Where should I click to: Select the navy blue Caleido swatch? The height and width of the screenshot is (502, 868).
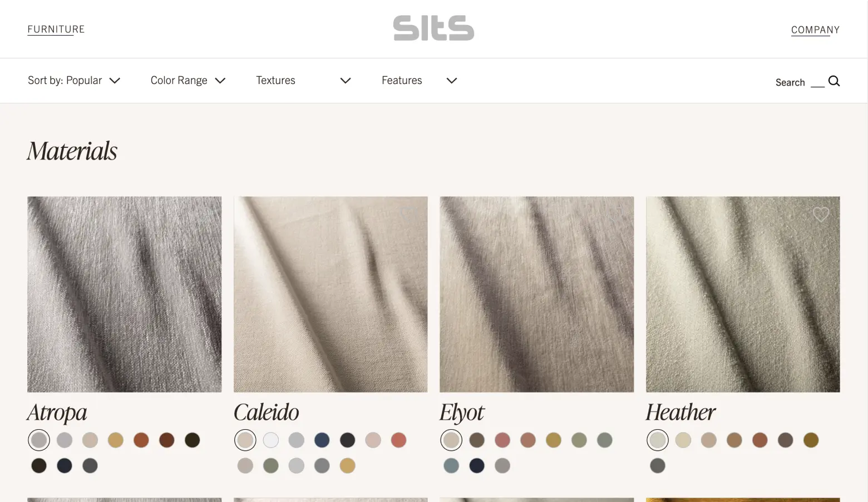coord(322,440)
